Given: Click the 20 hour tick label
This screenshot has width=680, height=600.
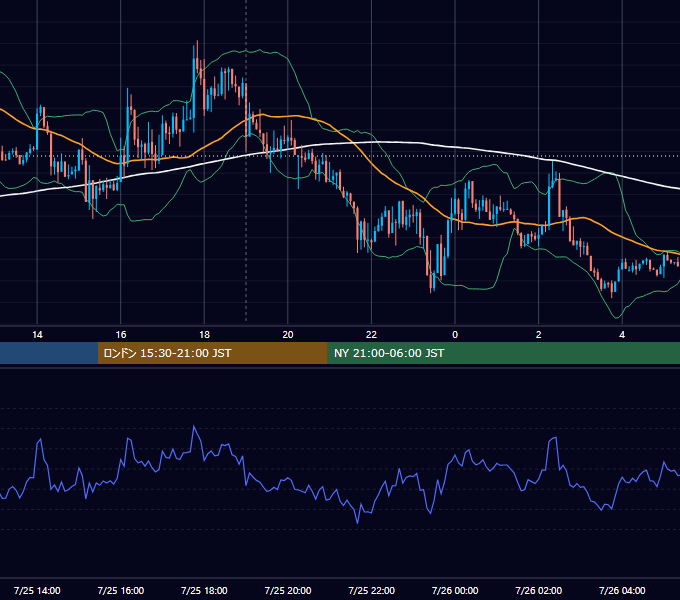Looking at the screenshot, I should click(288, 335).
